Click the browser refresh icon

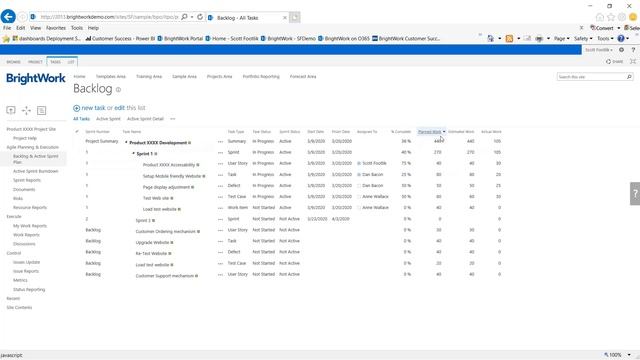click(200, 17)
